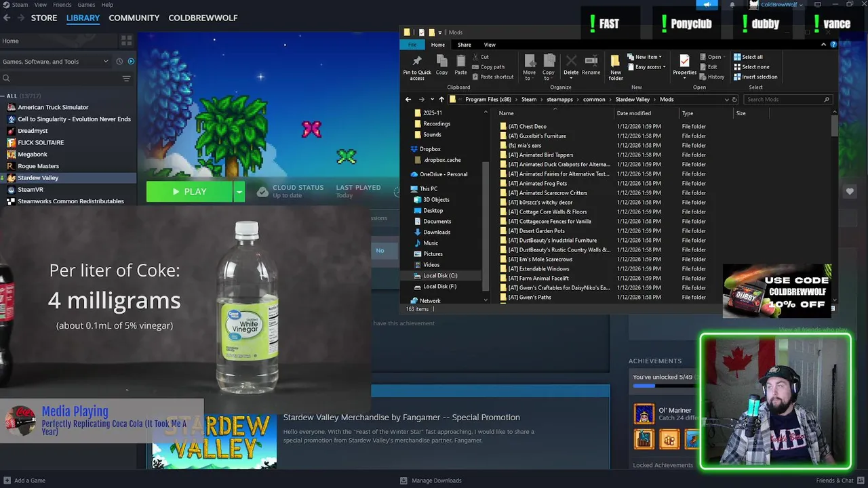Image resolution: width=868 pixels, height=488 pixels.
Task: Open Games, Software, and Tools dropdown
Action: tap(55, 62)
